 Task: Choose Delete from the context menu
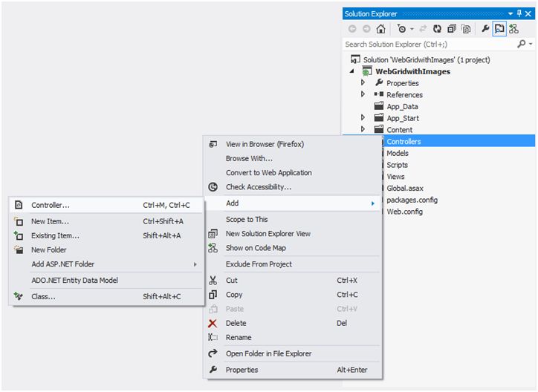click(292, 323)
